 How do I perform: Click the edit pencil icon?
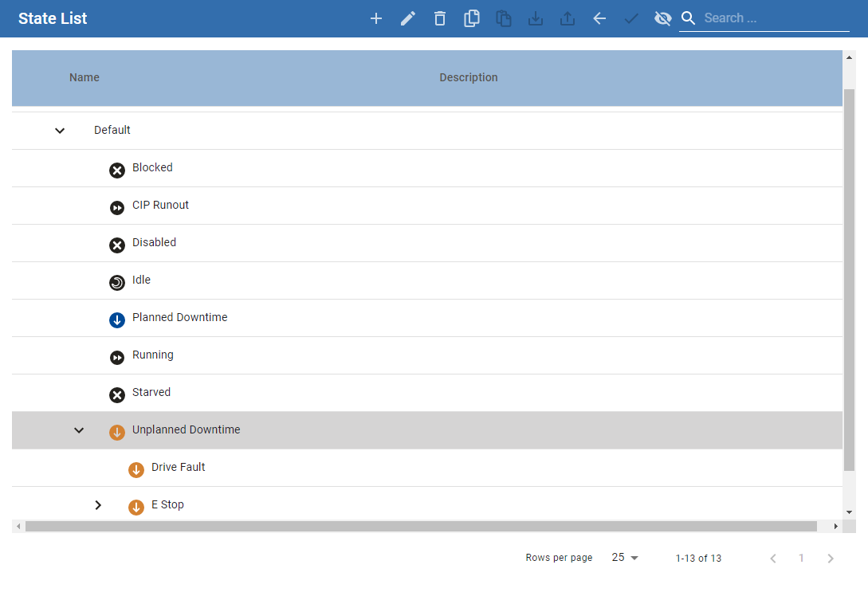click(x=408, y=18)
